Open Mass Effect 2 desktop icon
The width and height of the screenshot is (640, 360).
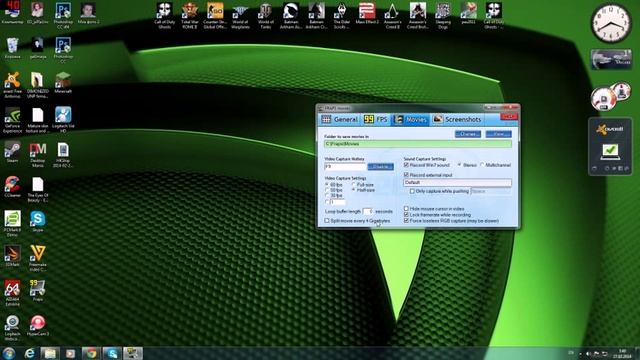pos(367,14)
